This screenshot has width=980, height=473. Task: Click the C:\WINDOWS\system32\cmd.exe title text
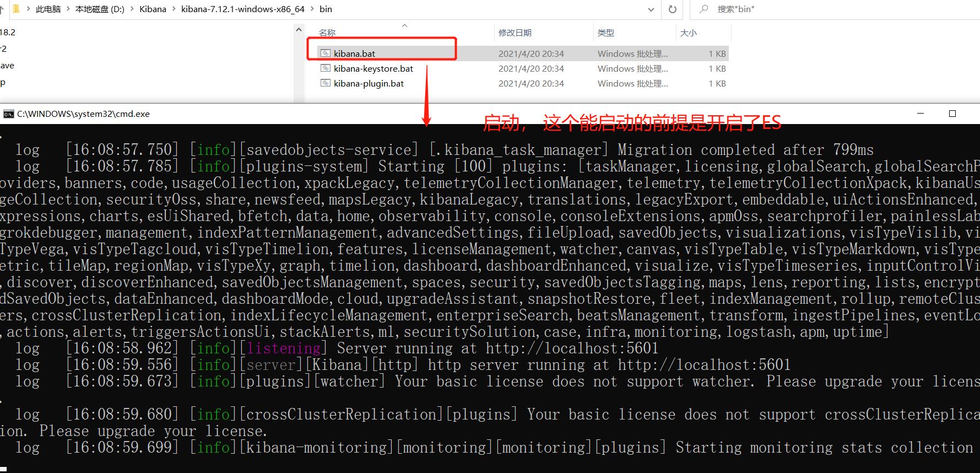tap(83, 114)
